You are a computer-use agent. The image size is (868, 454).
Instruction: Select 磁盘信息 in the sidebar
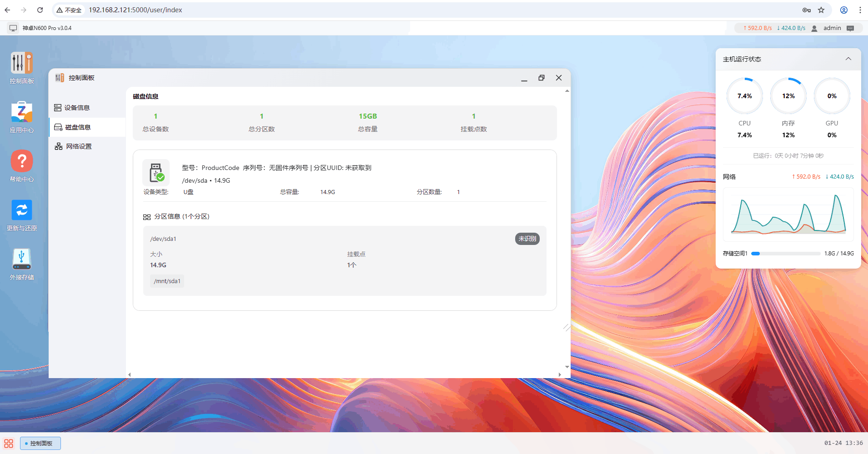click(x=87, y=127)
